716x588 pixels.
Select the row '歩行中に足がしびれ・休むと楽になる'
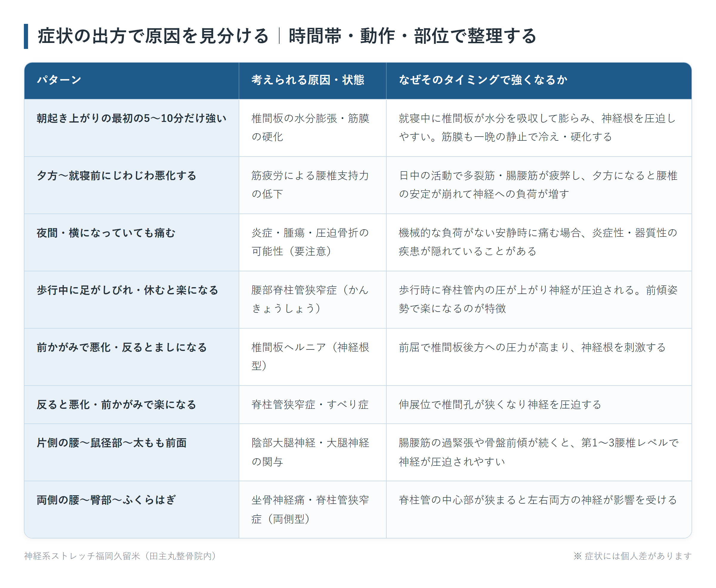[x=358, y=299]
